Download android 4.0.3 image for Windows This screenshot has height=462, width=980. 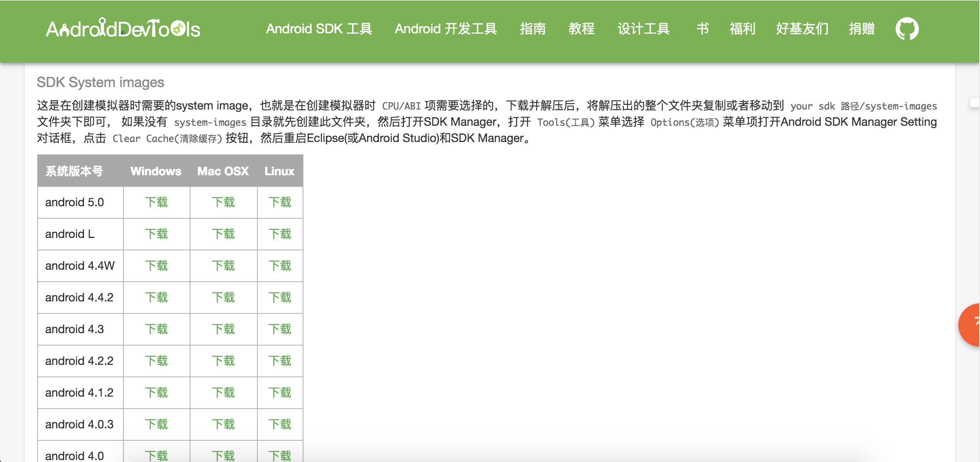[156, 424]
